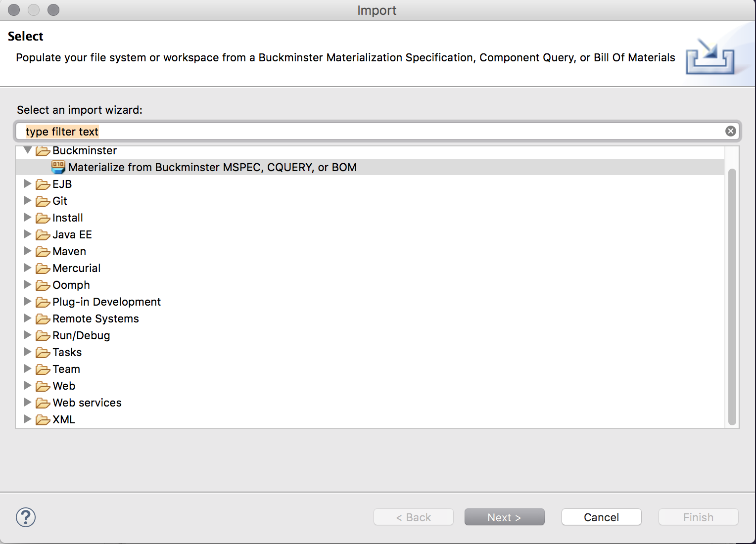Expand the Team category
This screenshot has height=544, width=756.
pos(28,368)
